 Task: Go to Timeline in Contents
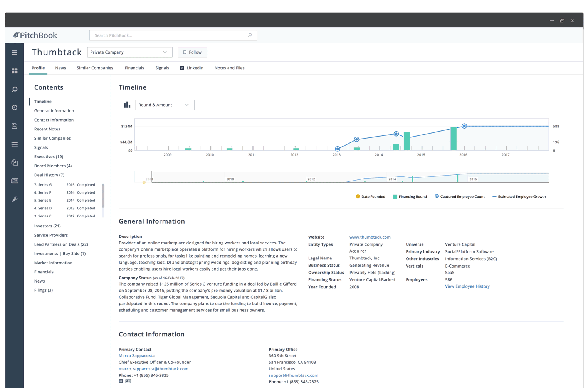click(x=43, y=102)
